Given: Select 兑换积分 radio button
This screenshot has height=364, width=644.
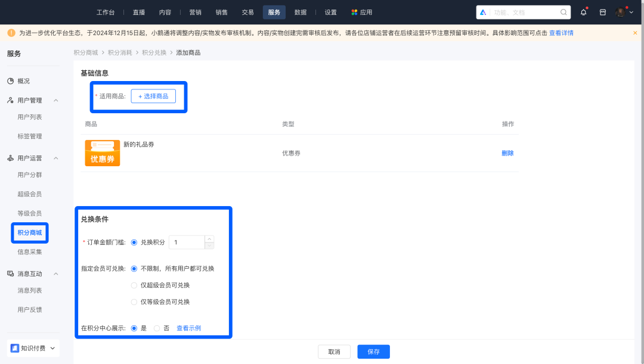Looking at the screenshot, I should point(134,242).
